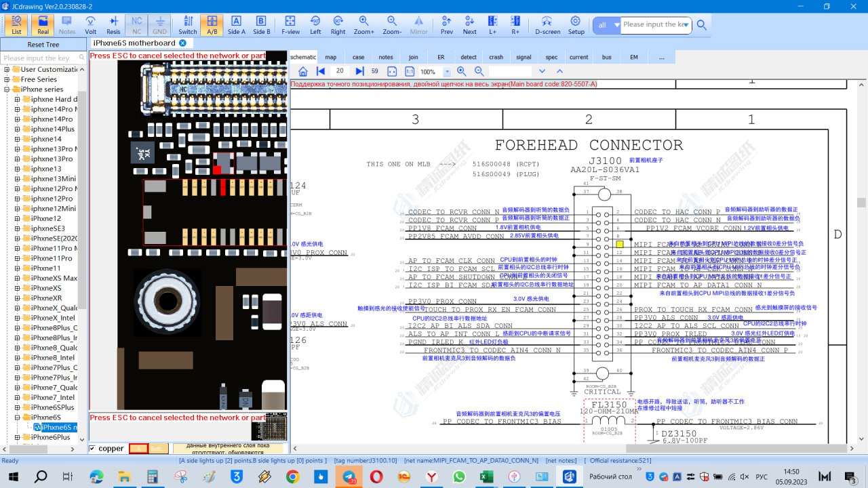Go to Next item in toolbar
This screenshot has height=488, width=868.
470,25
